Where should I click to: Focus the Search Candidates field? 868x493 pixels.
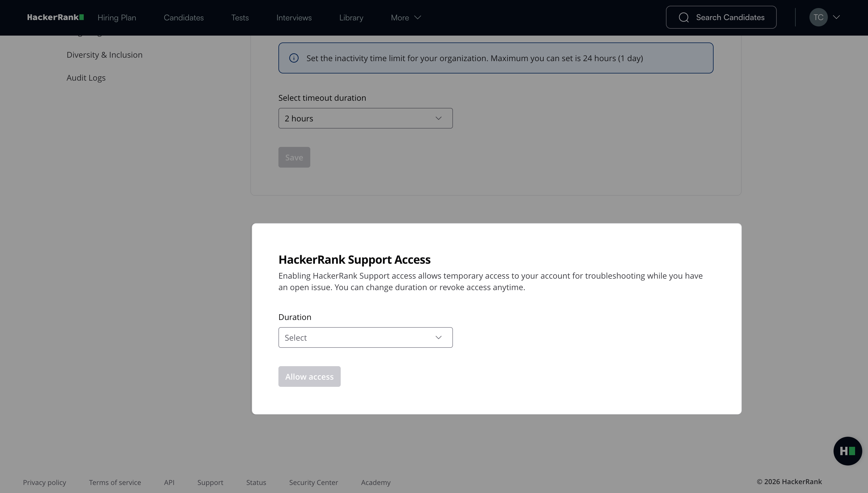[721, 17]
